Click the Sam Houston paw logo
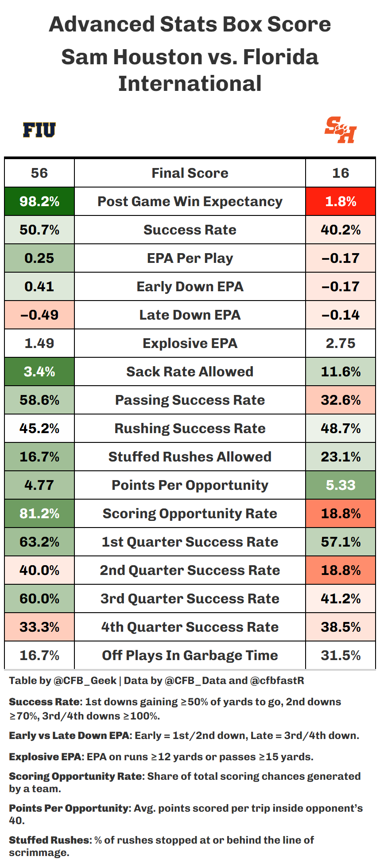This screenshot has width=380, height=868. tap(340, 130)
